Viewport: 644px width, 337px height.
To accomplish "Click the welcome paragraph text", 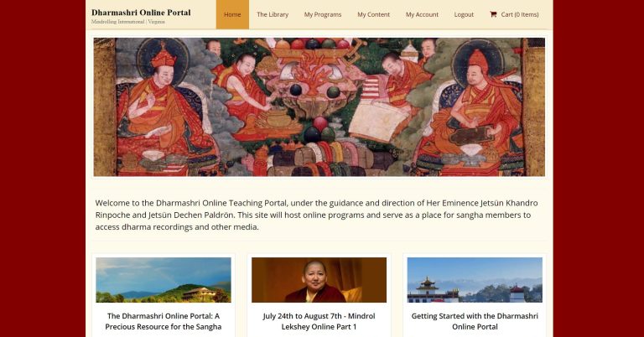I will click(317, 215).
